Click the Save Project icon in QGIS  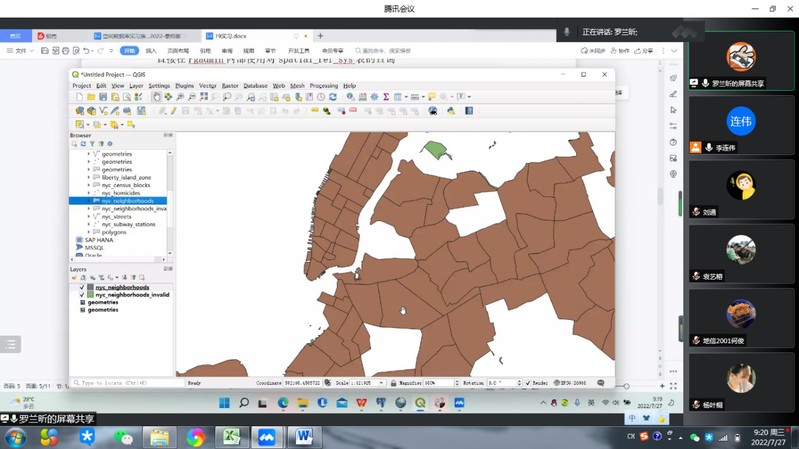103,97
